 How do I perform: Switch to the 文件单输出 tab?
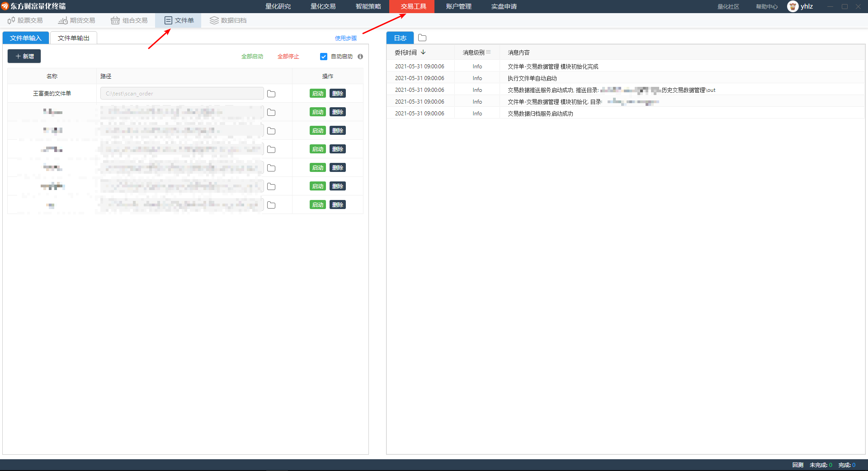(x=74, y=38)
